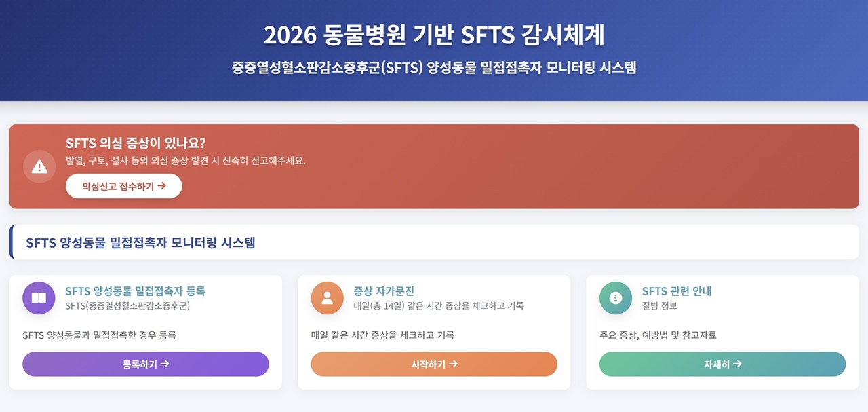
Task: Select the SFTS 관련 안내 card title
Action: [x=677, y=291]
